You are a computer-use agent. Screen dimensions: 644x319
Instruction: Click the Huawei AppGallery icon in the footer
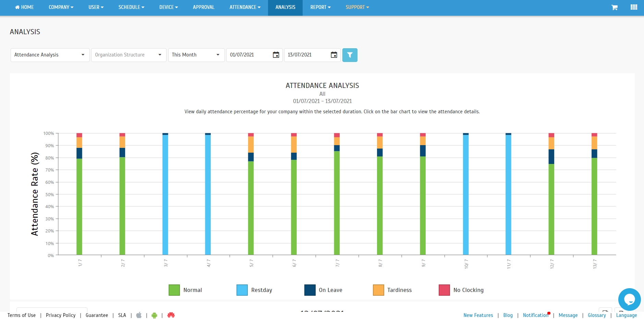(170, 315)
